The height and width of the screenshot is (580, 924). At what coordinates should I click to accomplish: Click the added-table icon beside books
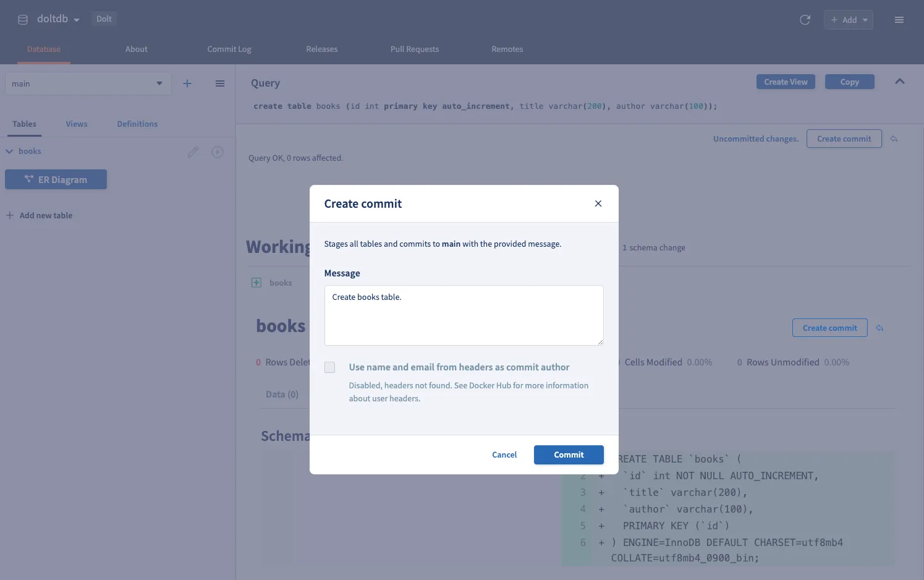click(x=256, y=282)
